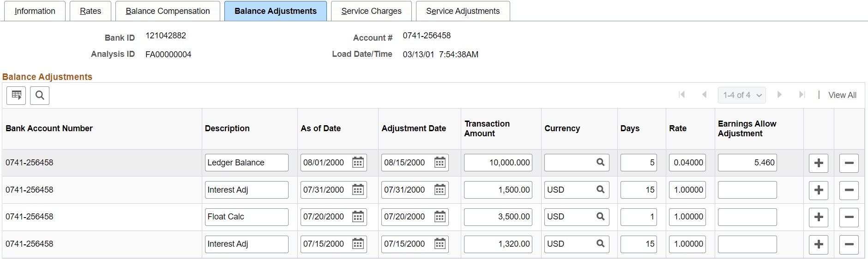Screen dimensions: 868x261
Task: Open calendar for Adjustment Date 07/20/2000
Action: pyautogui.click(x=440, y=217)
